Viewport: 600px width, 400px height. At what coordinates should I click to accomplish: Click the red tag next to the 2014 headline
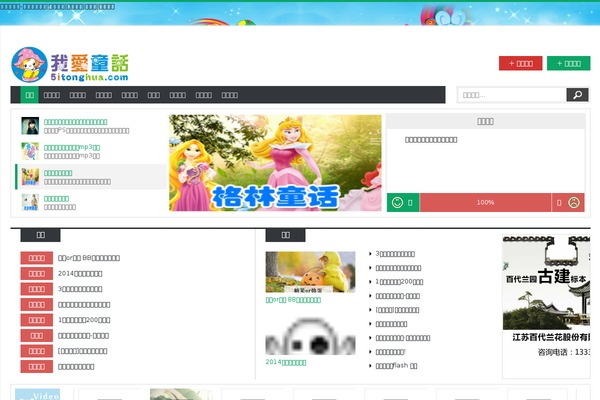36,274
